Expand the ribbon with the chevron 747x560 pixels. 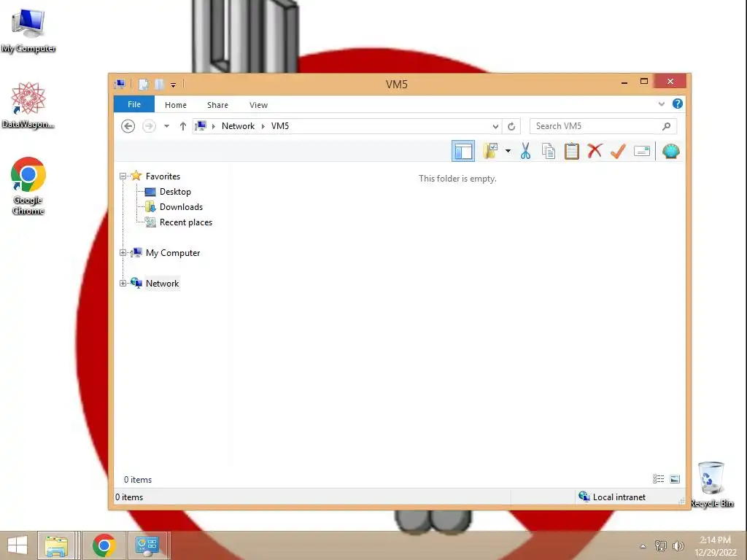click(x=661, y=104)
